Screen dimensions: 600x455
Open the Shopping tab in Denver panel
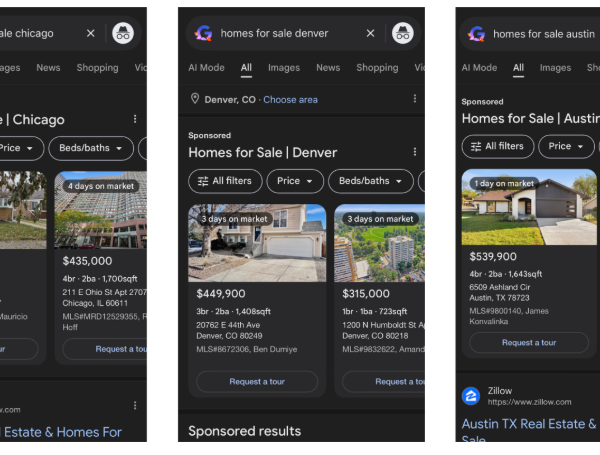(x=377, y=68)
